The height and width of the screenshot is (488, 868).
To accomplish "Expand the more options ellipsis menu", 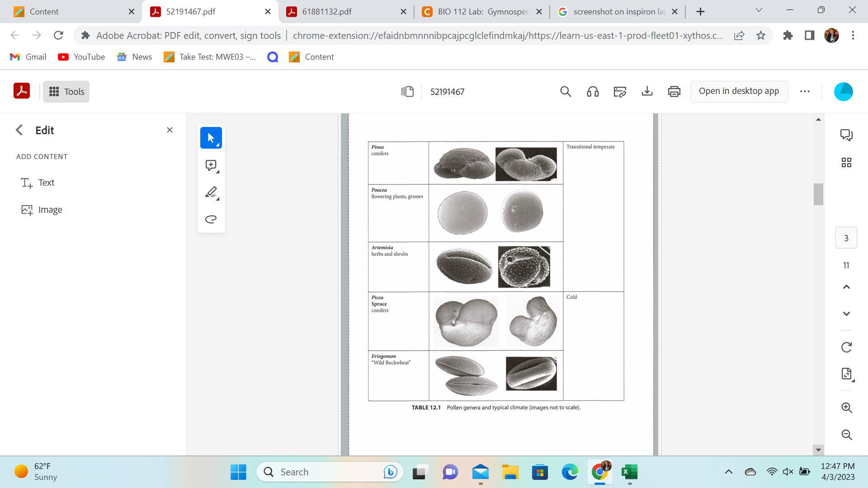I will pos(805,92).
